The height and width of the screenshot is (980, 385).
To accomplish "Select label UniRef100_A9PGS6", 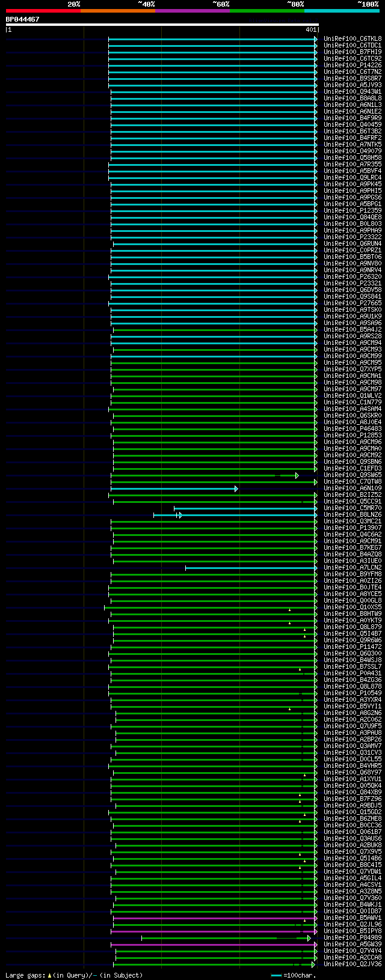I will 353,197.
